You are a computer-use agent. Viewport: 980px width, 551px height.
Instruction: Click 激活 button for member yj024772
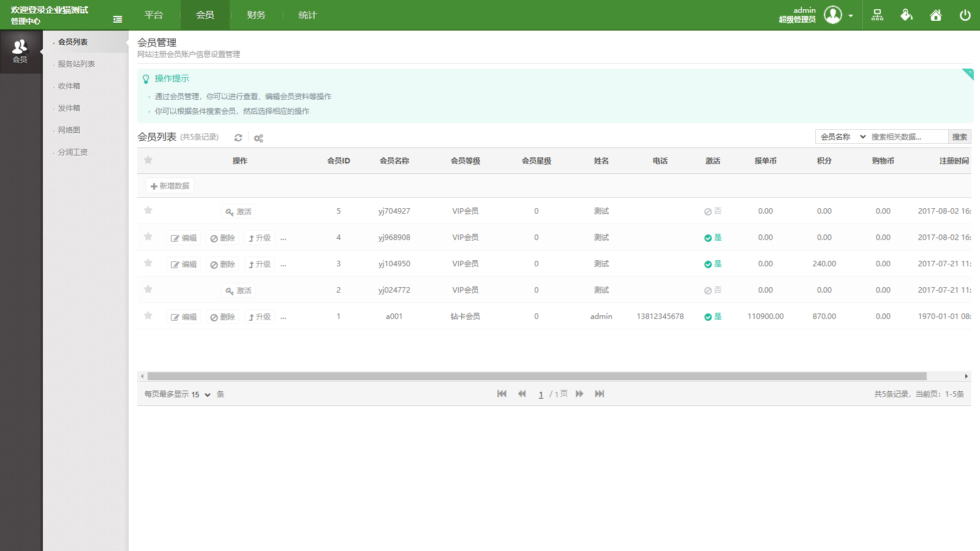pyautogui.click(x=238, y=290)
